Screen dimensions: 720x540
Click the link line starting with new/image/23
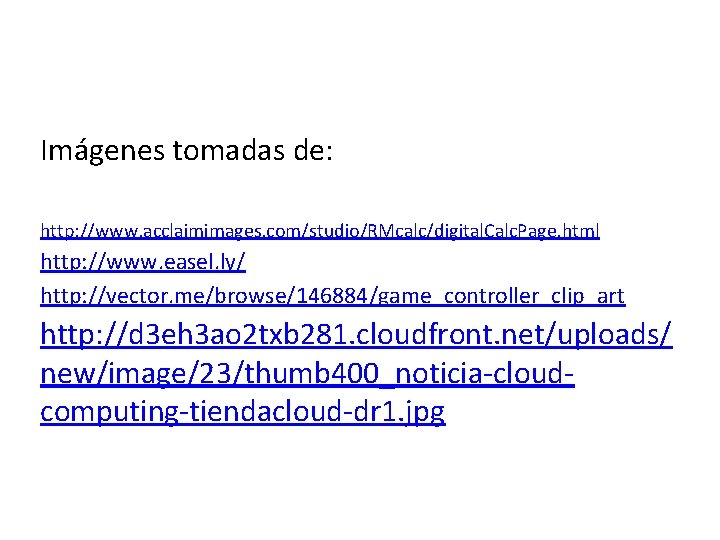tap(307, 373)
